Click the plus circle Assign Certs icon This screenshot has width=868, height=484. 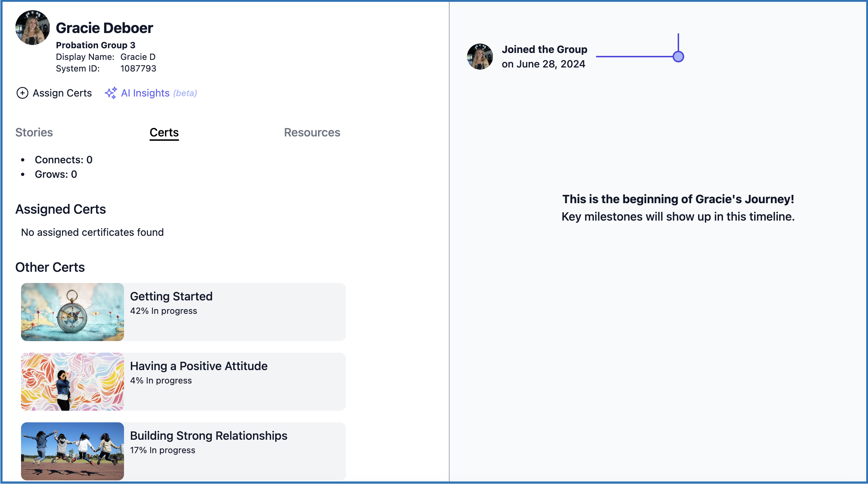point(22,93)
